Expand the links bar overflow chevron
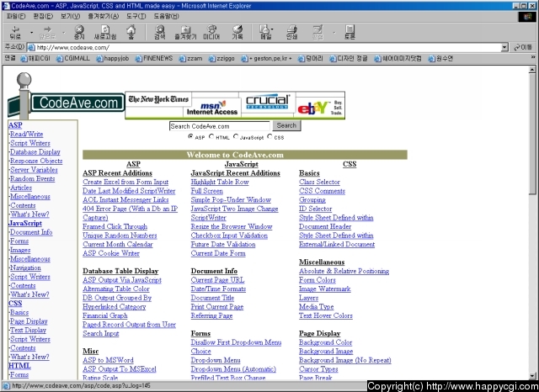The width and height of the screenshot is (539, 392). pyautogui.click(x=533, y=57)
